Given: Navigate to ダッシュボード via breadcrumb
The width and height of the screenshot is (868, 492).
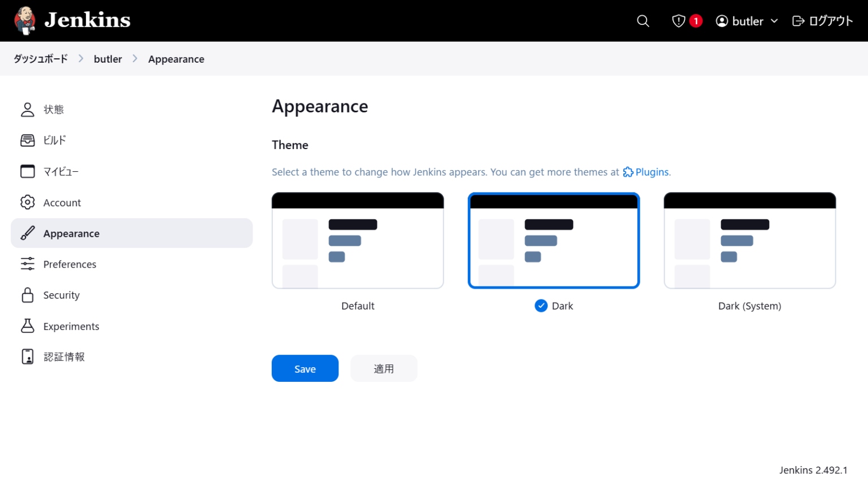Looking at the screenshot, I should pyautogui.click(x=40, y=58).
